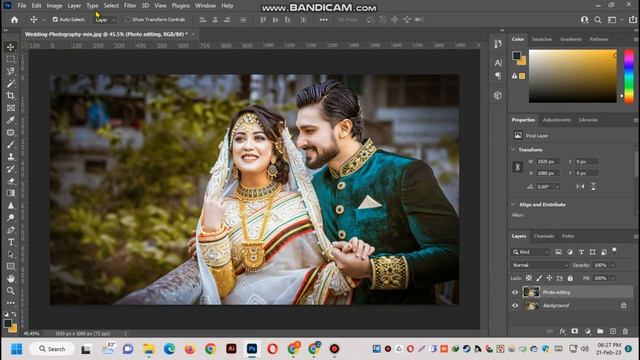Open the Fill slider dropdown arrow
Image resolution: width=640 pixels, height=360 pixels.
[613, 278]
